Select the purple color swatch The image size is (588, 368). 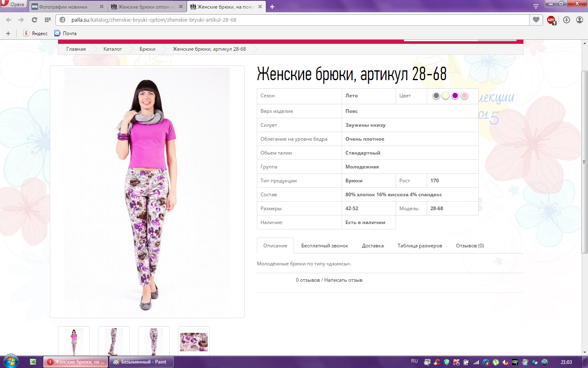tap(455, 96)
